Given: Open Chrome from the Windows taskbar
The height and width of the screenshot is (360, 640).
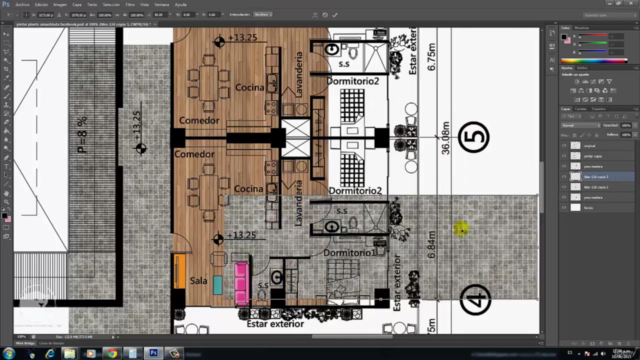Looking at the screenshot, I should point(112,353).
